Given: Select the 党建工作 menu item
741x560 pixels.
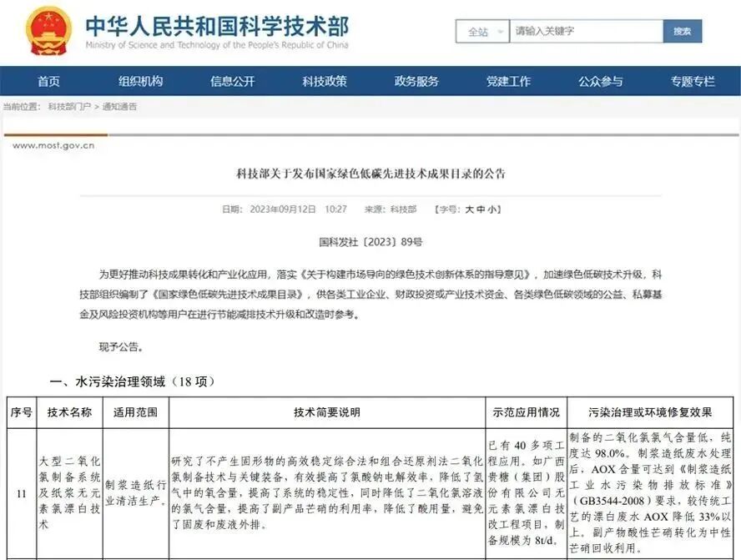Looking at the screenshot, I should pos(508,81).
